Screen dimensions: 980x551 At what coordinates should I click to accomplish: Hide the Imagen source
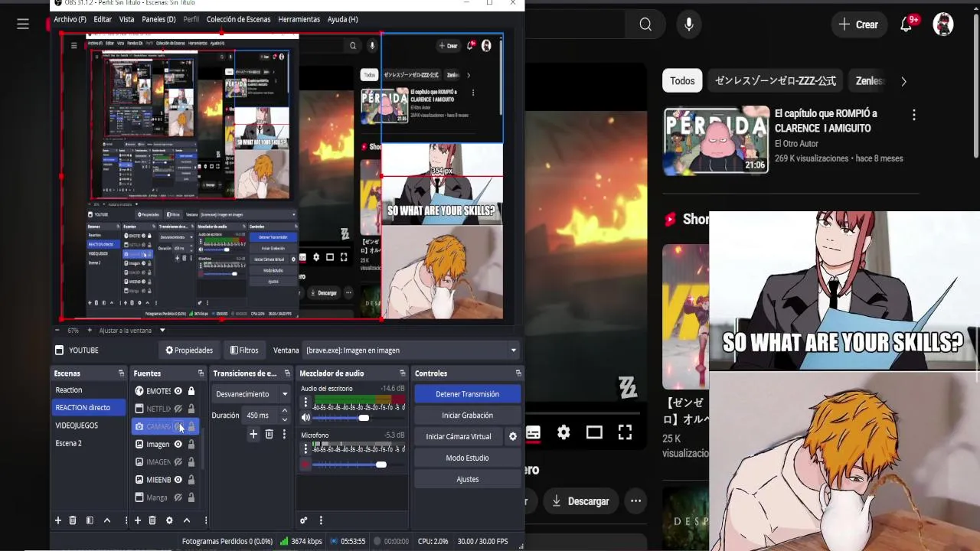coord(178,444)
